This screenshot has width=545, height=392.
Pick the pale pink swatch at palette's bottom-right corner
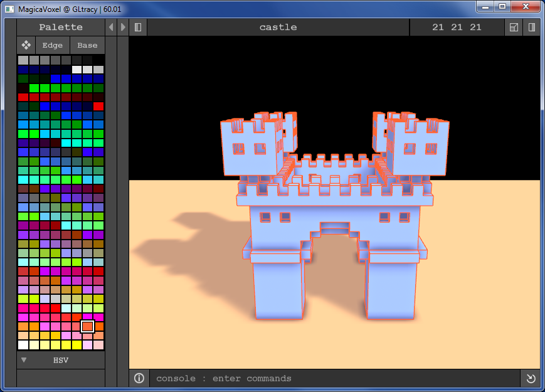coord(98,345)
